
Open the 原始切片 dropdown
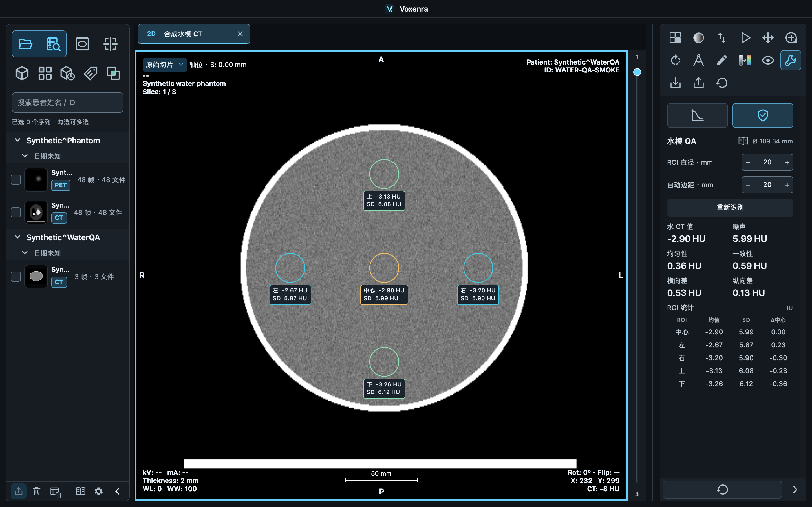pyautogui.click(x=164, y=65)
